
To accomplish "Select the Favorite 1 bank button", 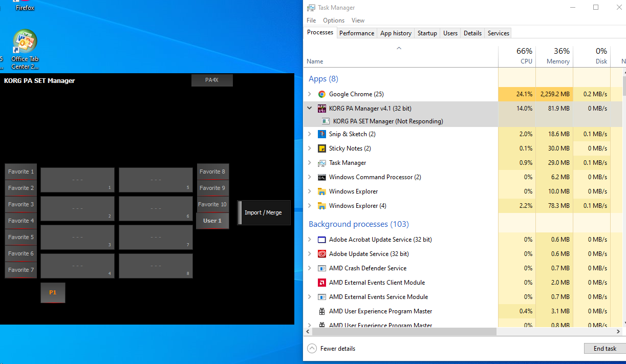I will tap(21, 172).
